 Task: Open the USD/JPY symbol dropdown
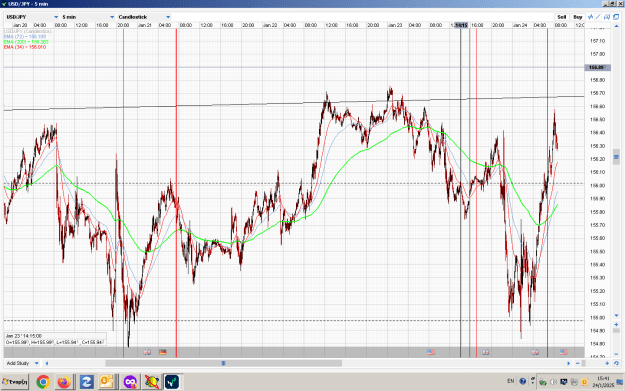tap(32, 17)
